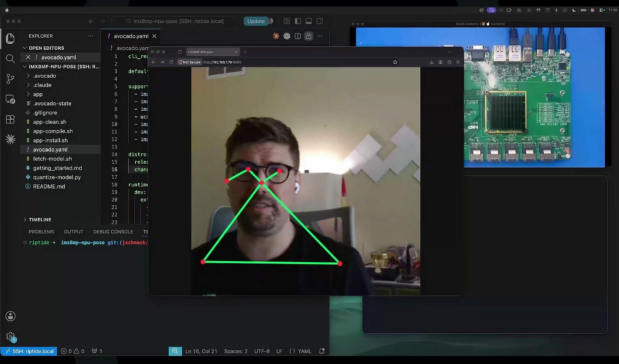Open the Claude starburst view in activity bar
This screenshot has width=619, height=364.
pyautogui.click(x=11, y=139)
